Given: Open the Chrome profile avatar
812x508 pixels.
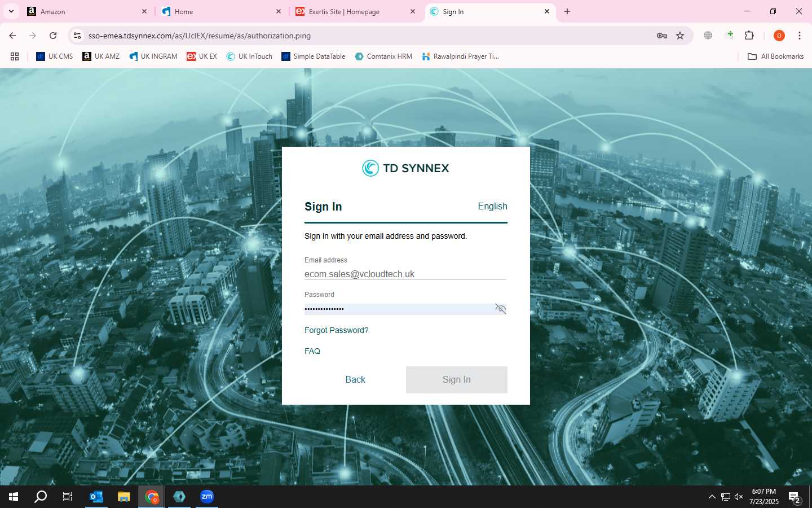Looking at the screenshot, I should click(x=779, y=36).
